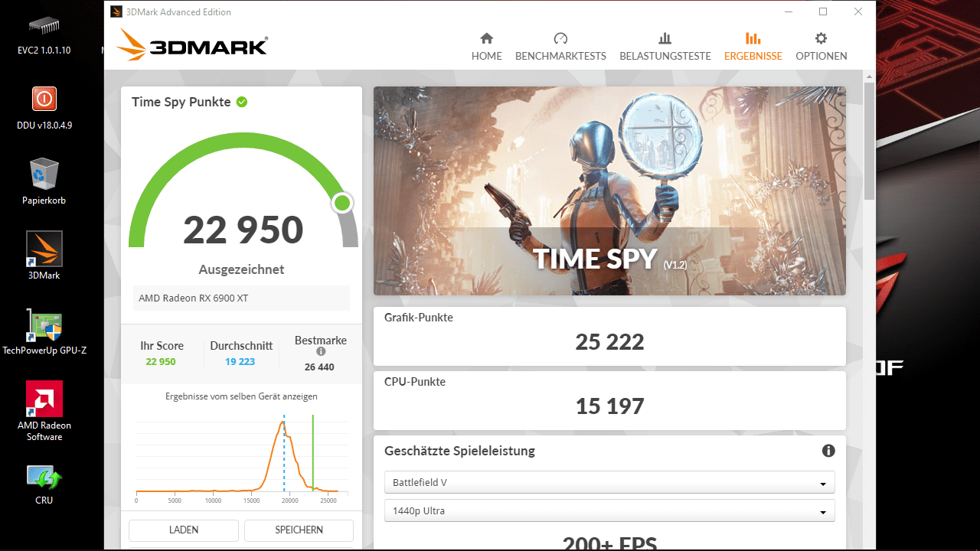Viewport: 980px width, 551px height.
Task: Click the CPU-Punkte score 15 197
Action: 609,406
